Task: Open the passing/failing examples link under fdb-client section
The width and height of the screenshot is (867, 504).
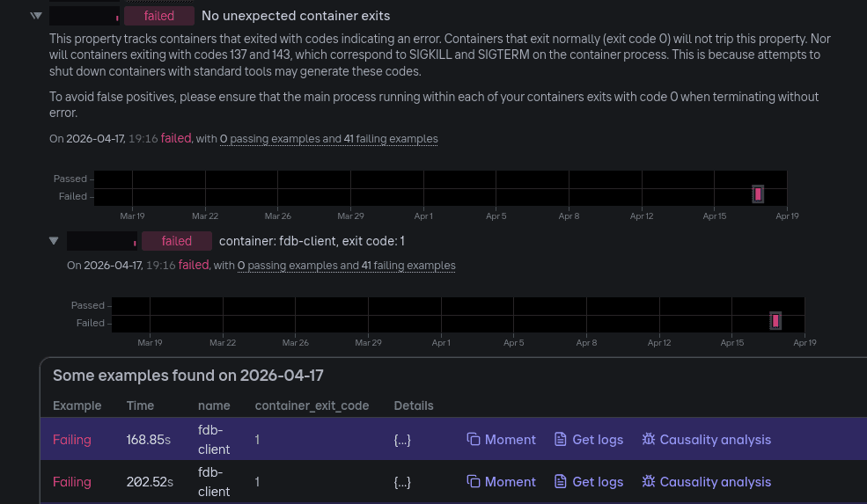Action: tap(347, 266)
